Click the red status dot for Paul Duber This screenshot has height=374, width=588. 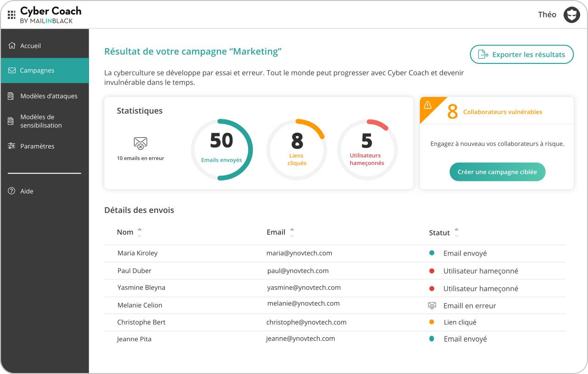click(432, 271)
